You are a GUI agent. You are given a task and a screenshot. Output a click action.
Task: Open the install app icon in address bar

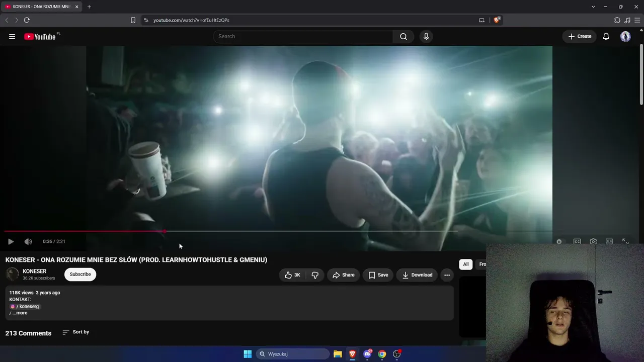(481, 20)
